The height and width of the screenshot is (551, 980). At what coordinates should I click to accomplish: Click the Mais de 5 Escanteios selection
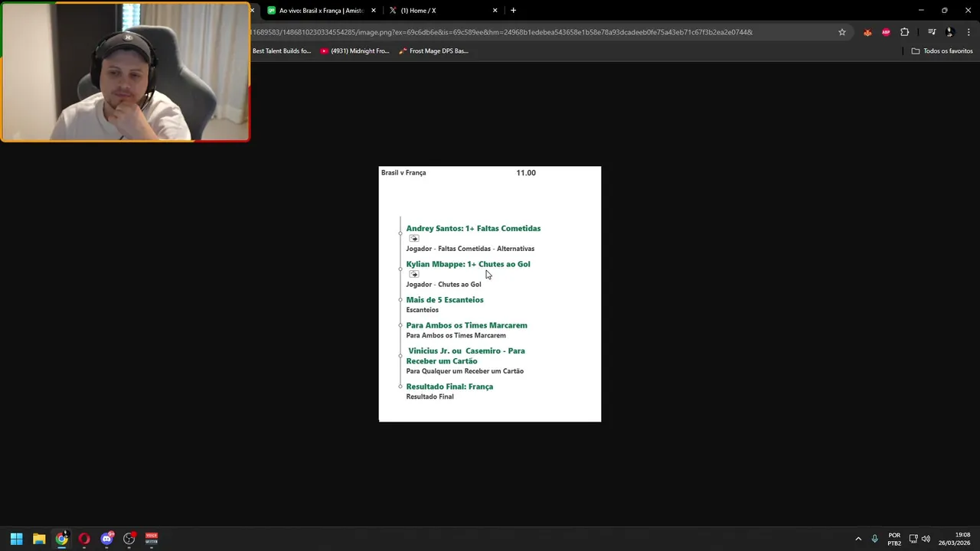[x=445, y=300]
